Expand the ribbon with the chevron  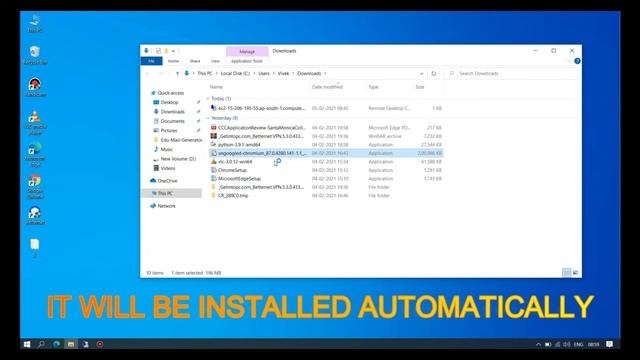click(569, 61)
